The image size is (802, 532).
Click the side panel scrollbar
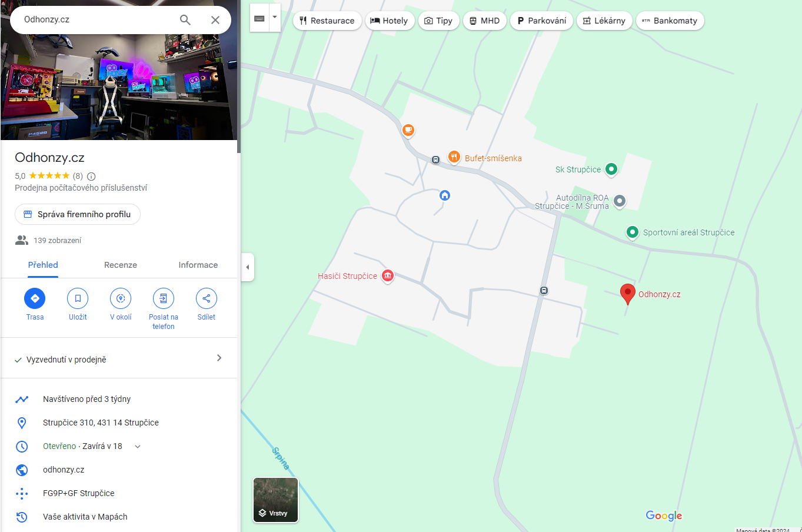(x=239, y=77)
